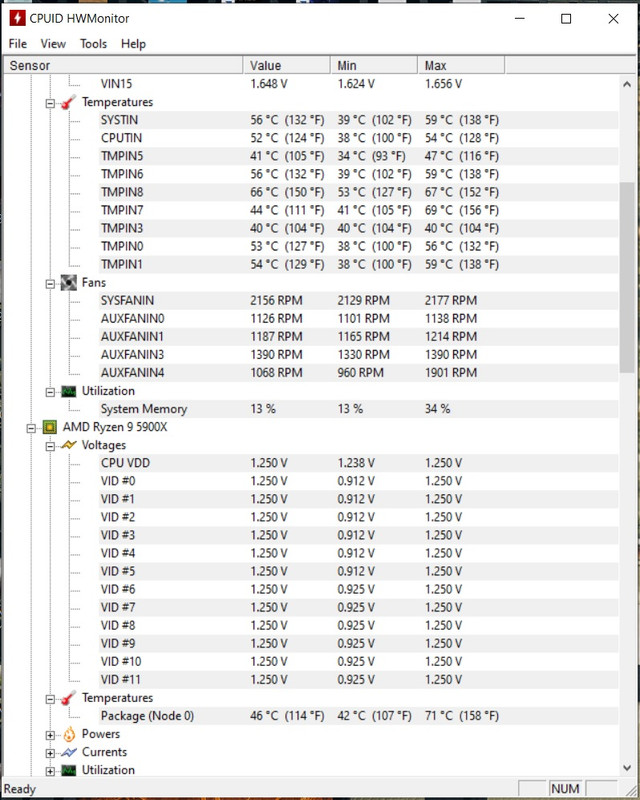Collapse the Fans section

pyautogui.click(x=50, y=284)
